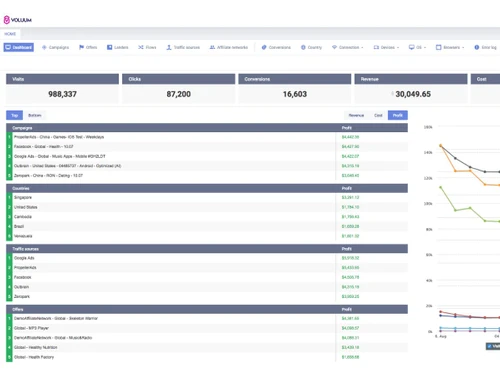Screen dimensions: 500x375
Task: Switch to the Bottom ranking button
Action: pos(35,115)
